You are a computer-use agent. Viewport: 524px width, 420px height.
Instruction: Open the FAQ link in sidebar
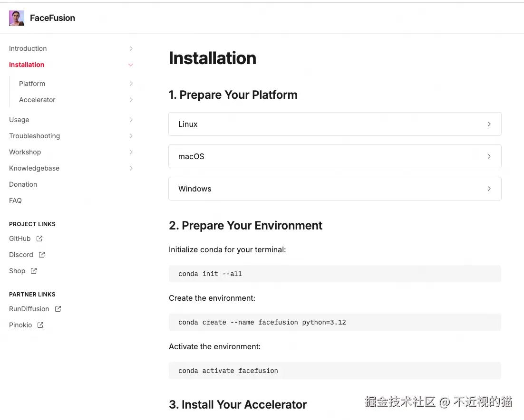pyautogui.click(x=15, y=200)
